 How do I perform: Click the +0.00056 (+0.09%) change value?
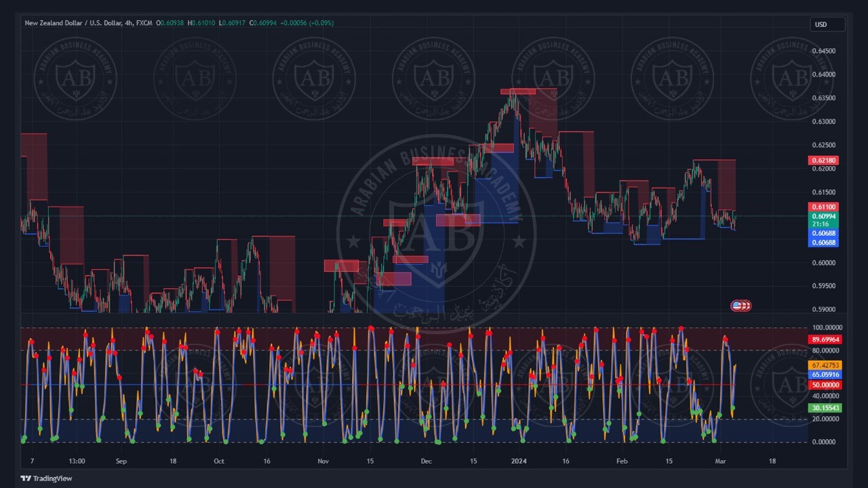(x=307, y=23)
